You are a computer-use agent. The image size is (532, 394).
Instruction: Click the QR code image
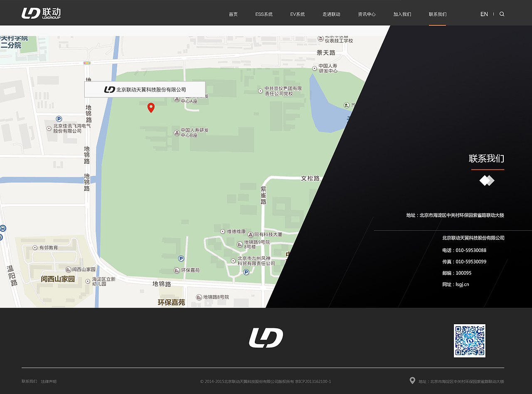[470, 341]
